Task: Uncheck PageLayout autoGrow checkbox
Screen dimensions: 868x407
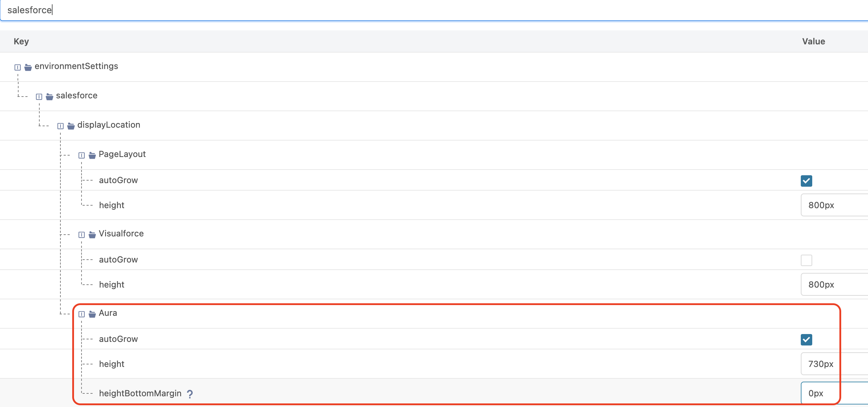Action: tap(806, 181)
